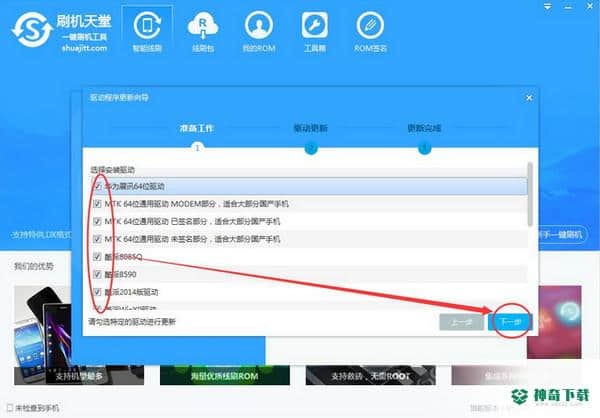Click step 2 circle marker

[311, 148]
